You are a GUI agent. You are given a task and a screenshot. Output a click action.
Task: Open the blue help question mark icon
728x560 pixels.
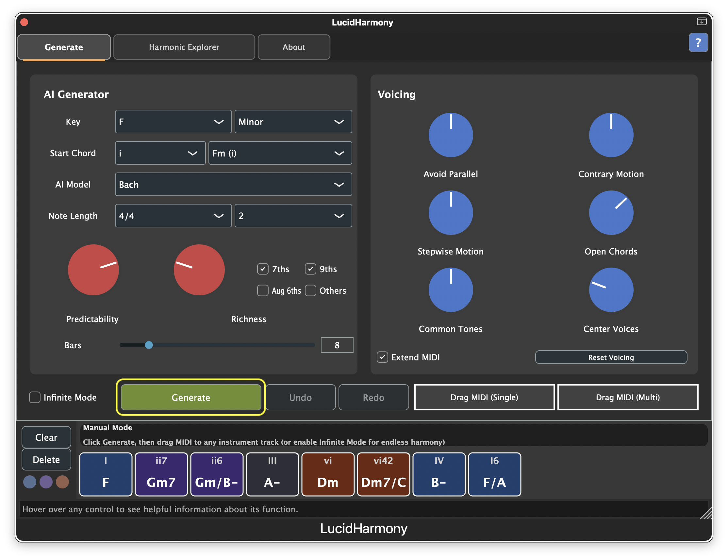698,43
